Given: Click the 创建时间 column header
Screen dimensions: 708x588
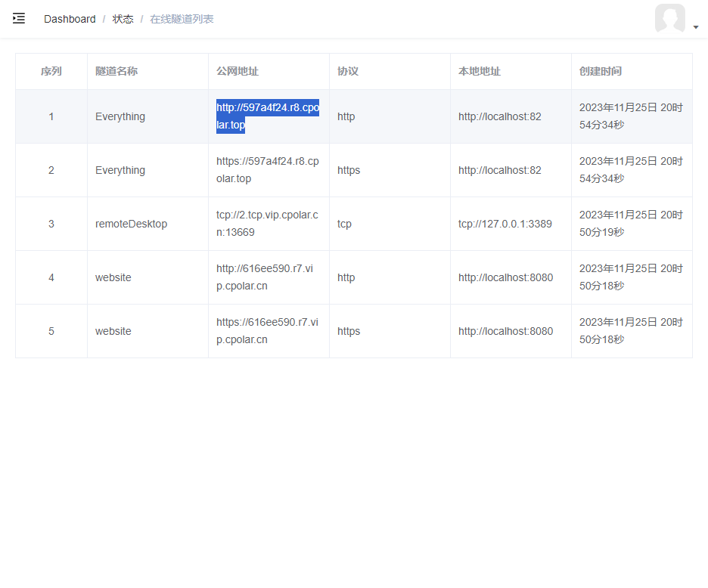Looking at the screenshot, I should click(x=601, y=71).
